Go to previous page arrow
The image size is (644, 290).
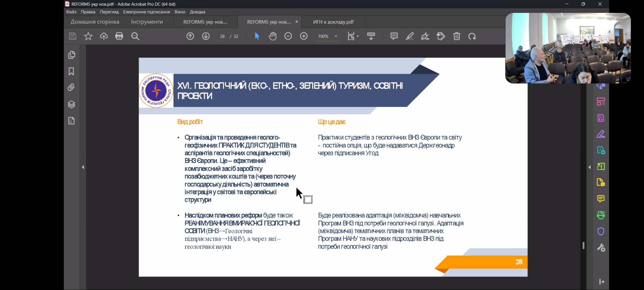[190, 36]
